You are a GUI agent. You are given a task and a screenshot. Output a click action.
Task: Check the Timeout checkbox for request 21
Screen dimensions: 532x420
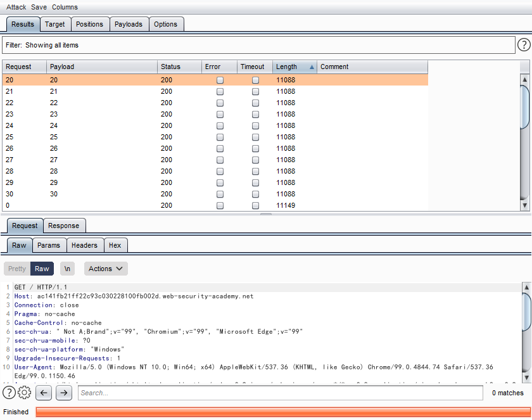255,91
